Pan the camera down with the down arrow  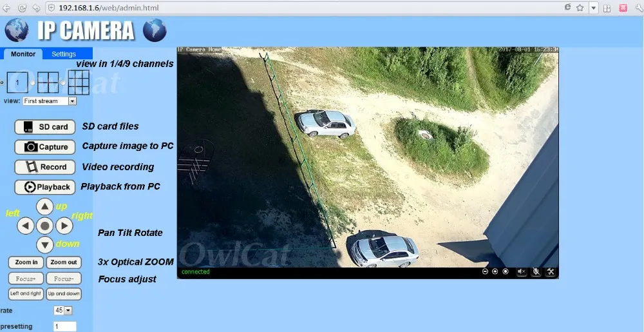click(45, 246)
